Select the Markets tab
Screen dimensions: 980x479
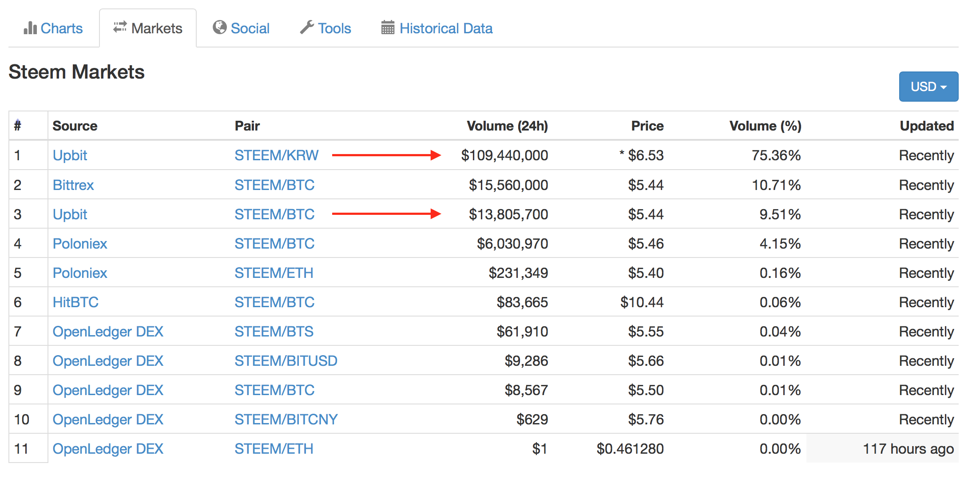point(148,28)
